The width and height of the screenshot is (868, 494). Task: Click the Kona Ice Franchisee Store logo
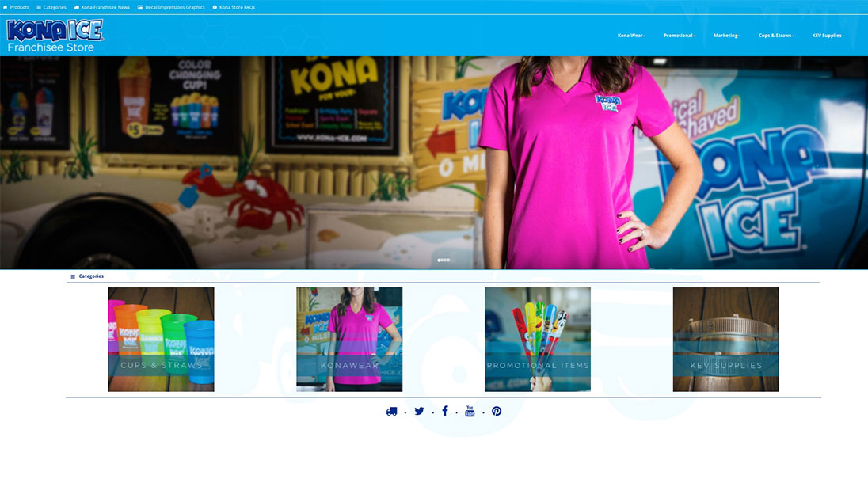(54, 36)
